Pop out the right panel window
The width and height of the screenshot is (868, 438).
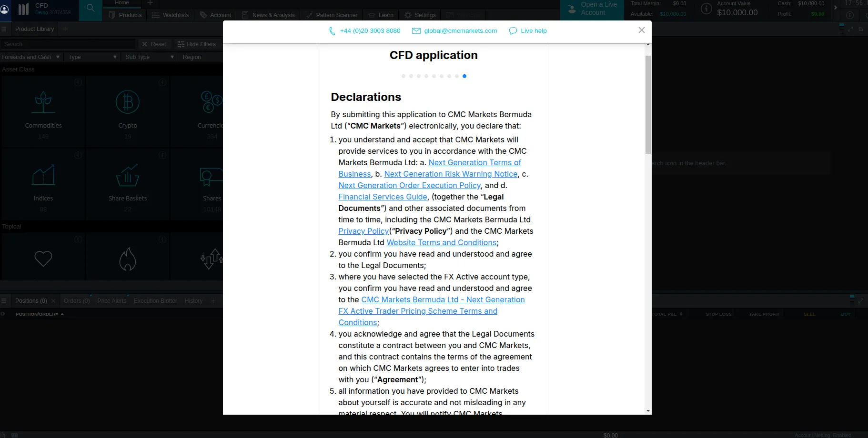coord(861,29)
